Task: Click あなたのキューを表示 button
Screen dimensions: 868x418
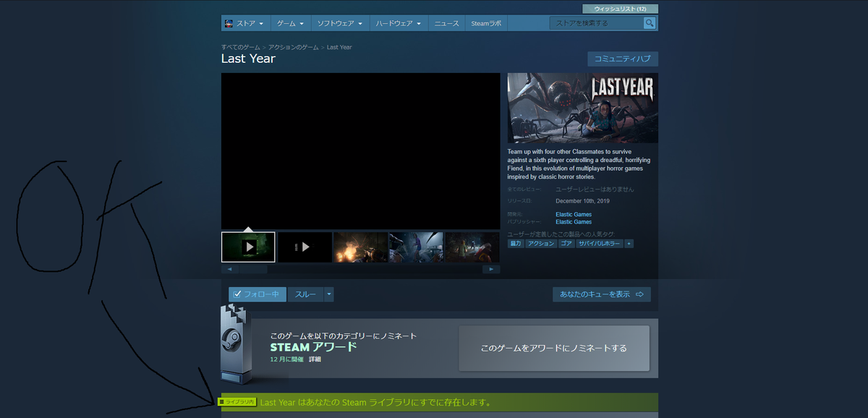Action: click(602, 294)
